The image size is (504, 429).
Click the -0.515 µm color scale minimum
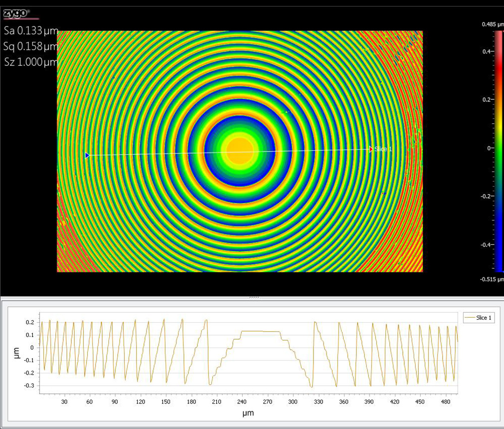pyautogui.click(x=492, y=279)
